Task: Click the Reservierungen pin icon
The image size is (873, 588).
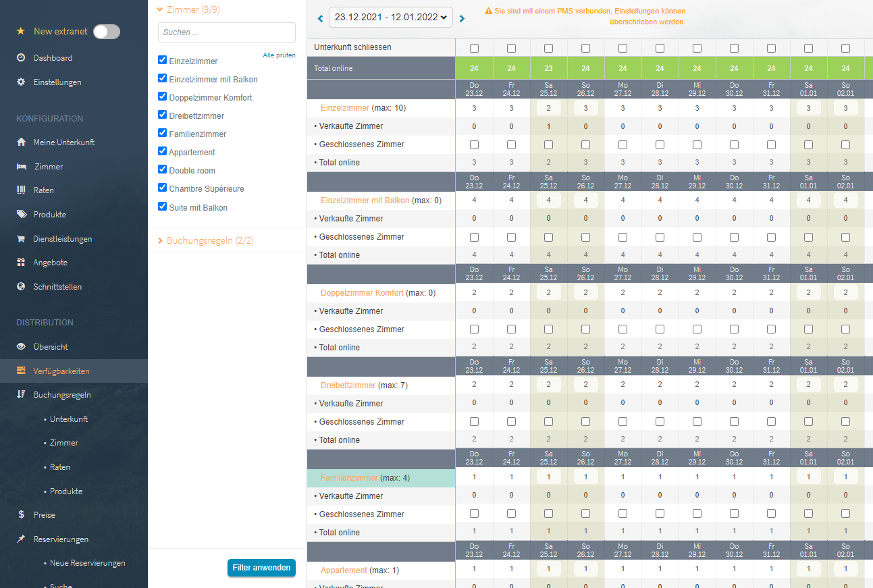Action: click(21, 539)
